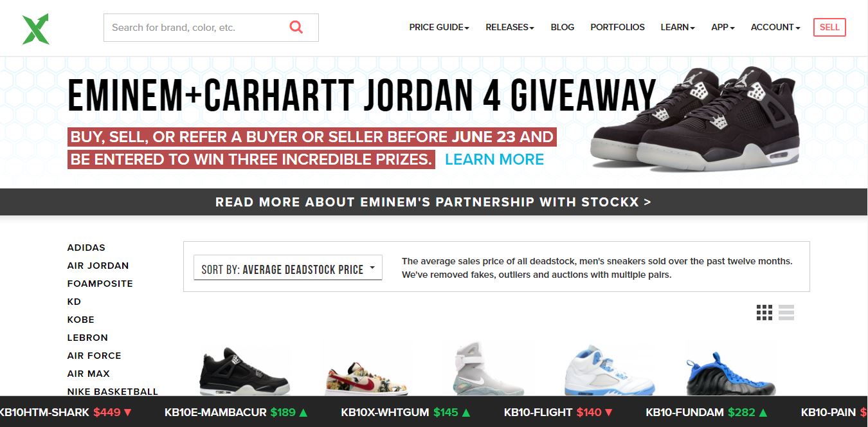Expand the Releases dropdown menu
This screenshot has width=868, height=427.
coord(510,27)
